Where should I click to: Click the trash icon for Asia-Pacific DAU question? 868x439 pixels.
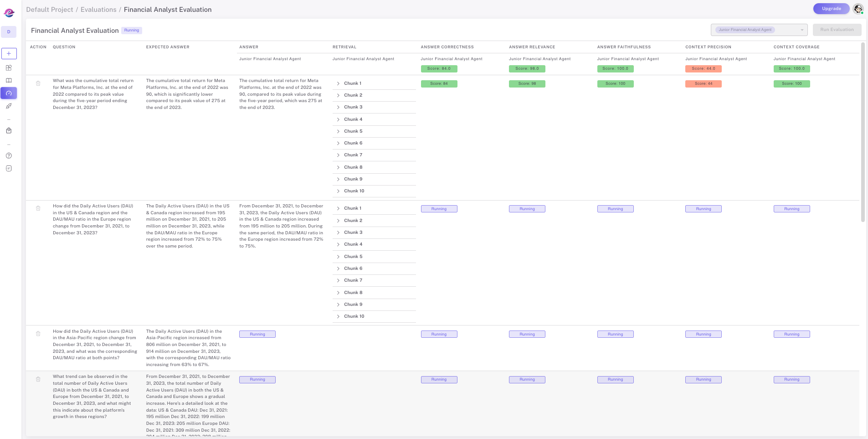tap(38, 334)
